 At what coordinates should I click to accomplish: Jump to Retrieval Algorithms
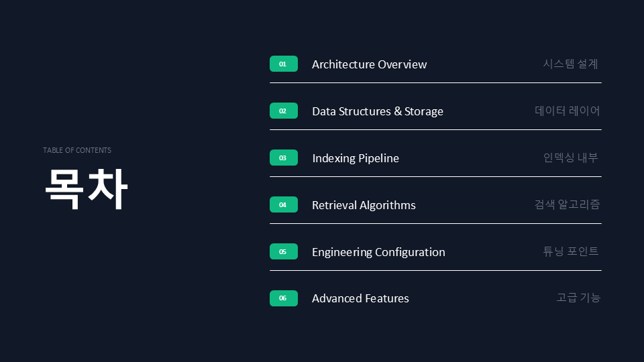(364, 205)
